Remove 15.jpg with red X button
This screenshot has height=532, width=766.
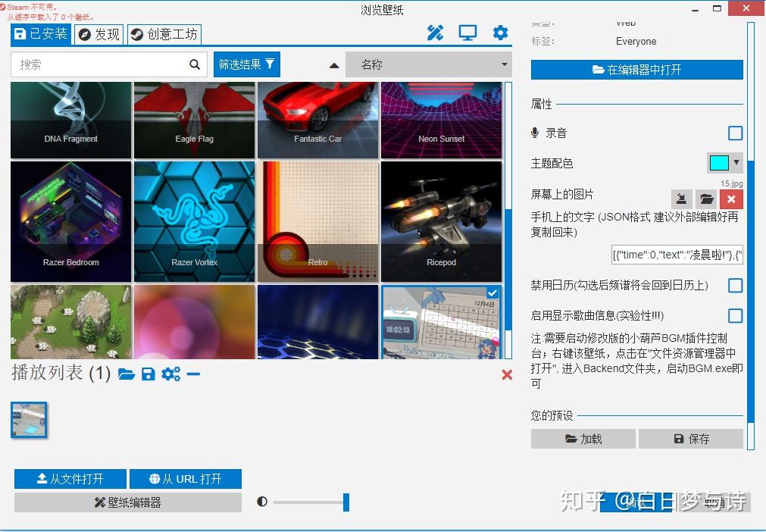pyautogui.click(x=731, y=199)
